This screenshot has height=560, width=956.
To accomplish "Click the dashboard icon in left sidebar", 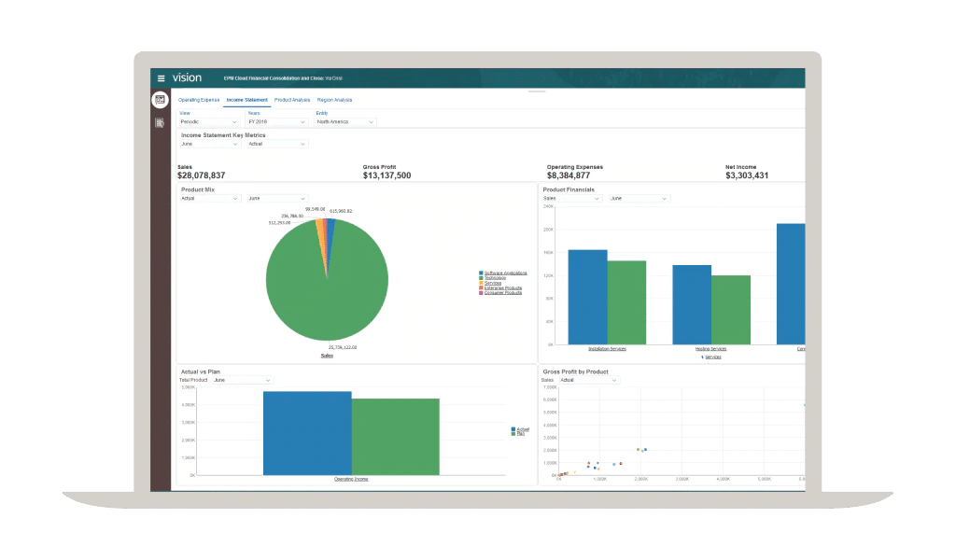I will tap(160, 100).
